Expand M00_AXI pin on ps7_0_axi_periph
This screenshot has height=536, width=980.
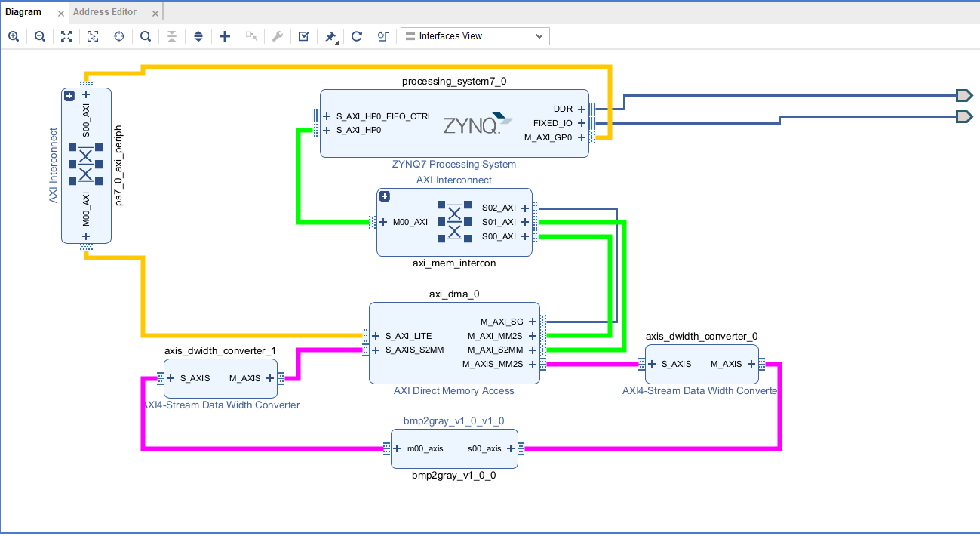click(86, 236)
